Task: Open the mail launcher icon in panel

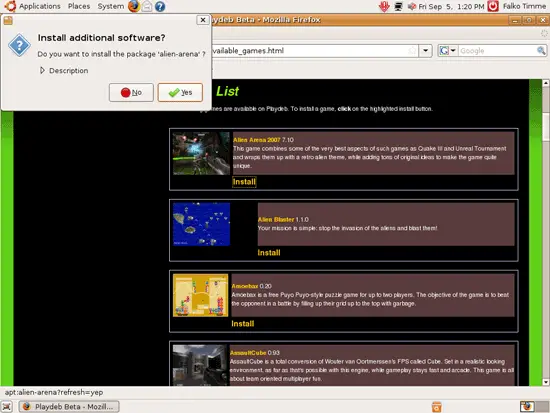Action: (x=147, y=6)
